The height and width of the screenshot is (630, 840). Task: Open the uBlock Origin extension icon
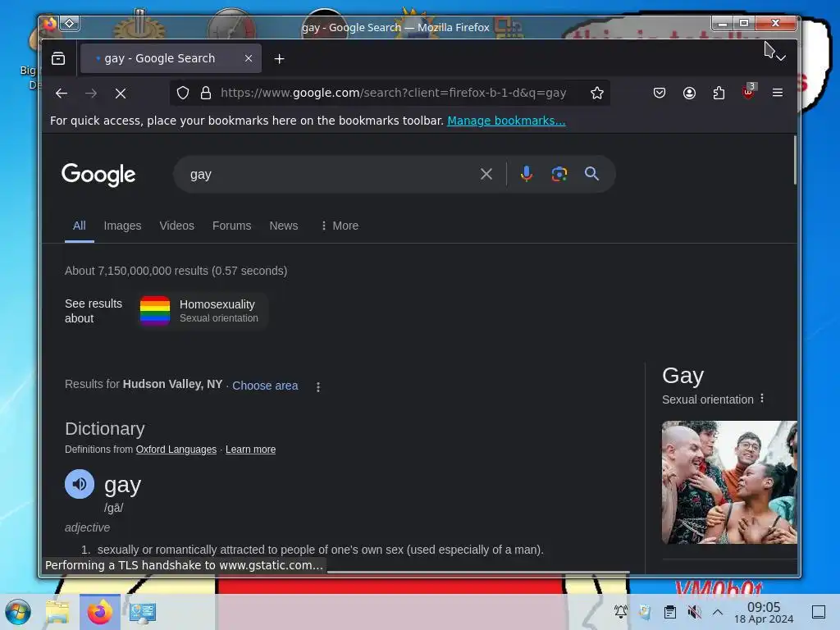click(748, 92)
